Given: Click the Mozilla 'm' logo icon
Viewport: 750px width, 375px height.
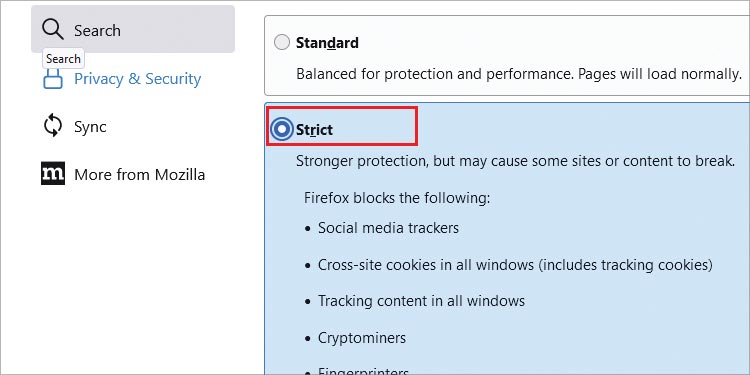Looking at the screenshot, I should [53, 174].
